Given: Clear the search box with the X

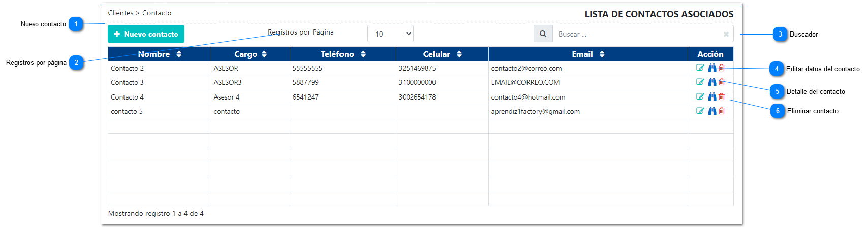Looking at the screenshot, I should (726, 34).
